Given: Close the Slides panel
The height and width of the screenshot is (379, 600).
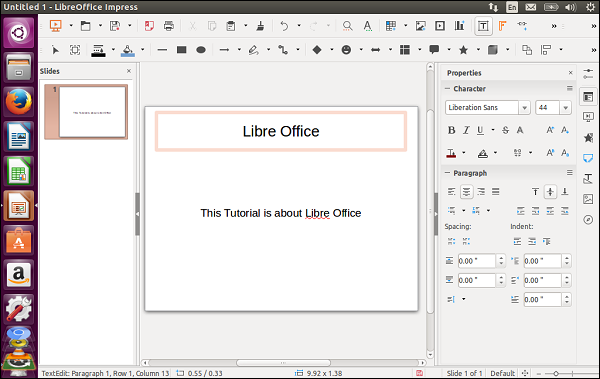Looking at the screenshot, I should tap(129, 71).
